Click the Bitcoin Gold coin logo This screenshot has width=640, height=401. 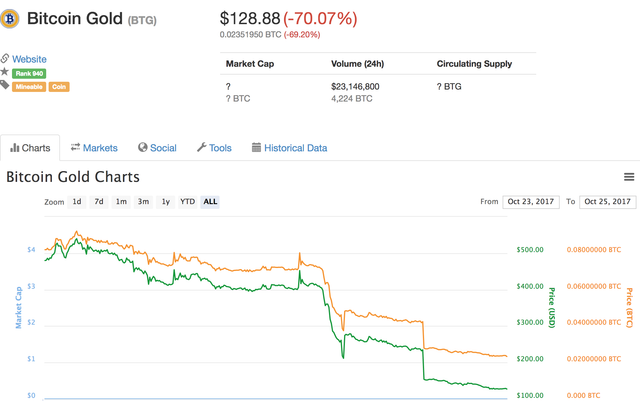[x=9, y=18]
